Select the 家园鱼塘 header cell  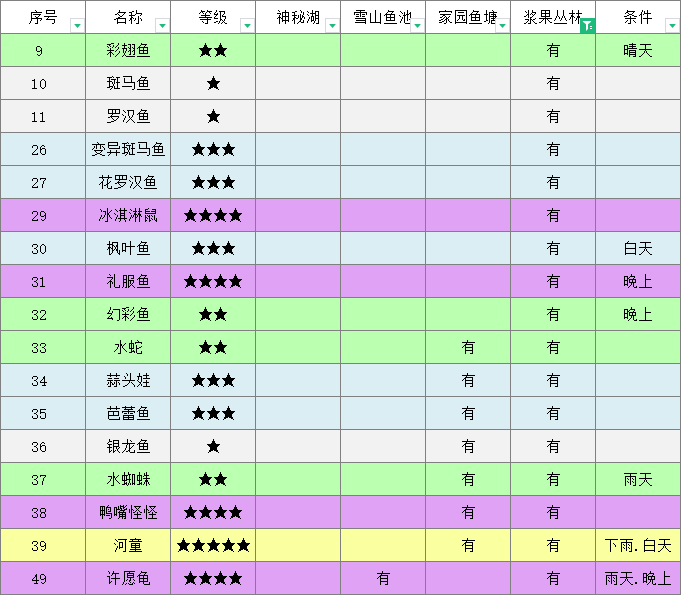468,17
